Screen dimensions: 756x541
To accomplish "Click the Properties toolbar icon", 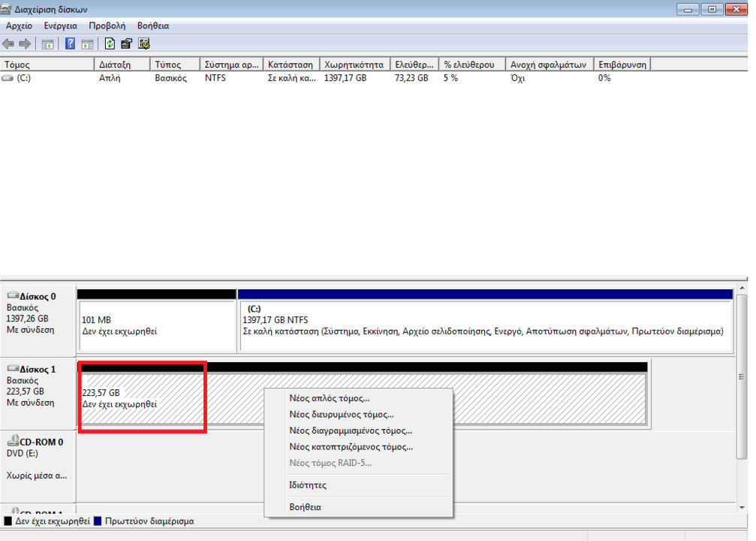I will (126, 44).
